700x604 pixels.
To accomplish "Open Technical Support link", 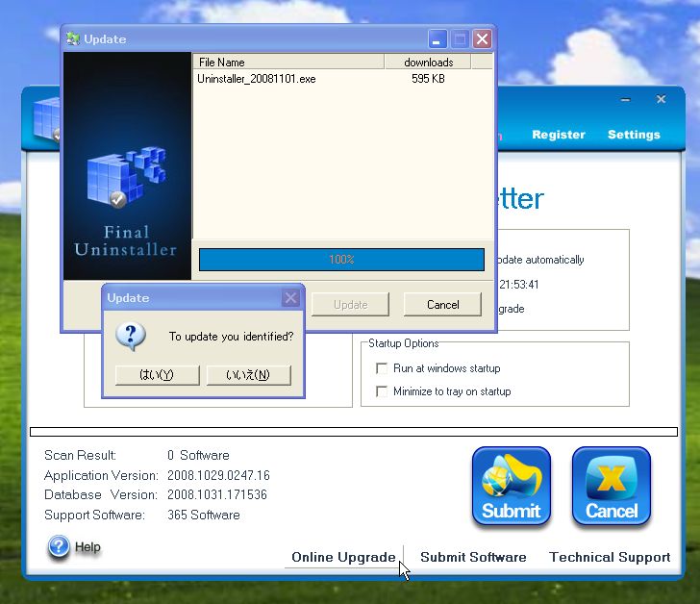I will [x=610, y=557].
